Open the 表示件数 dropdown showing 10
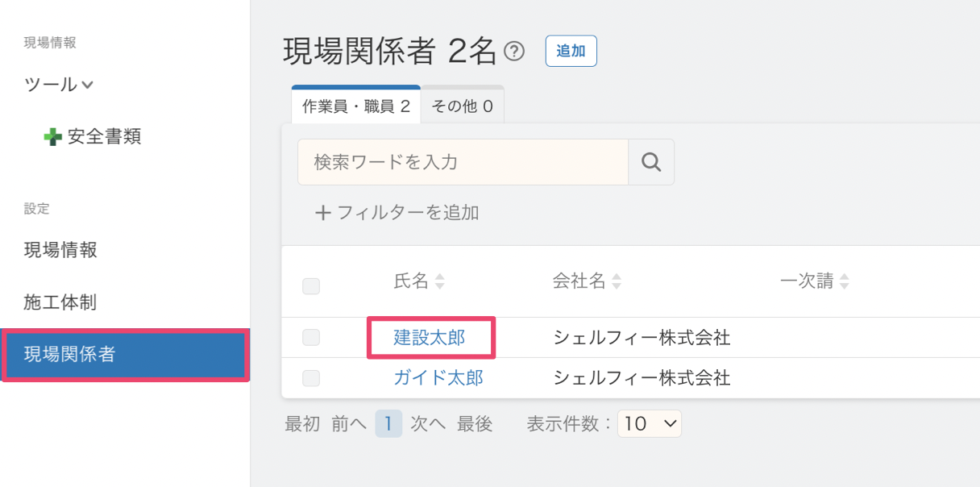This screenshot has width=980, height=487. (x=650, y=423)
